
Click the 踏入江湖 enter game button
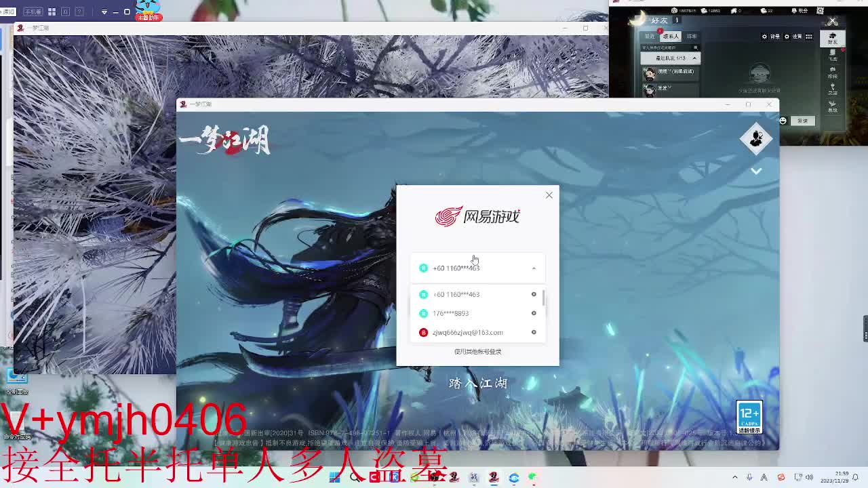pos(478,383)
